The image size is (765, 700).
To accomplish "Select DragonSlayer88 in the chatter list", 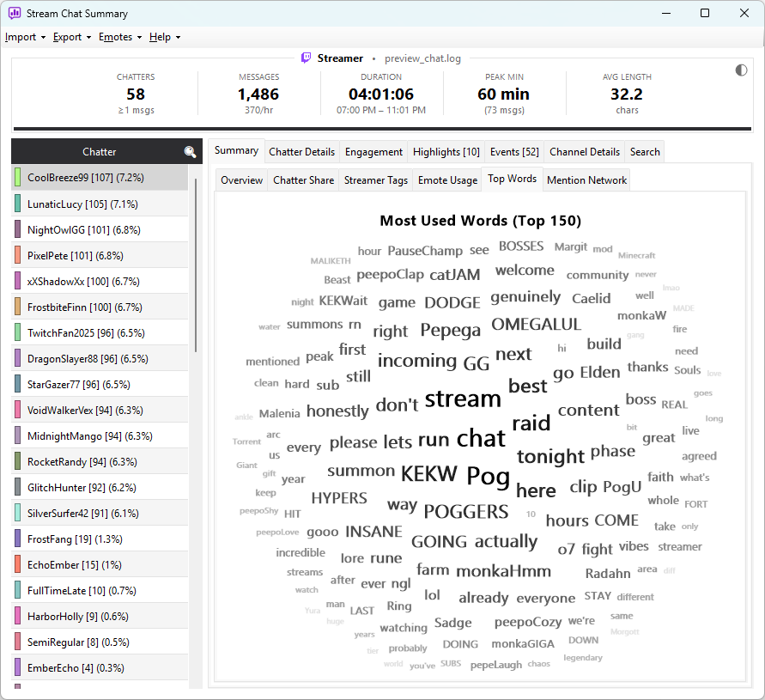I will (100, 359).
